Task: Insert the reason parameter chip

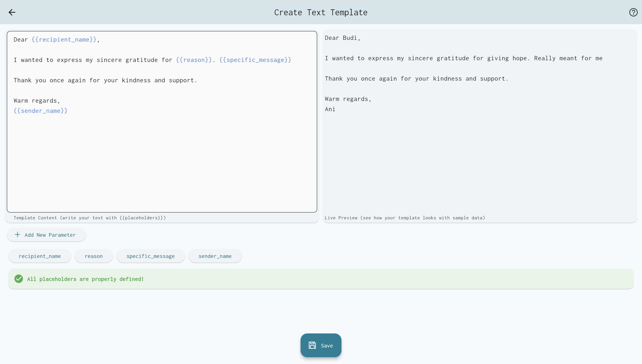Action: pyautogui.click(x=94, y=256)
